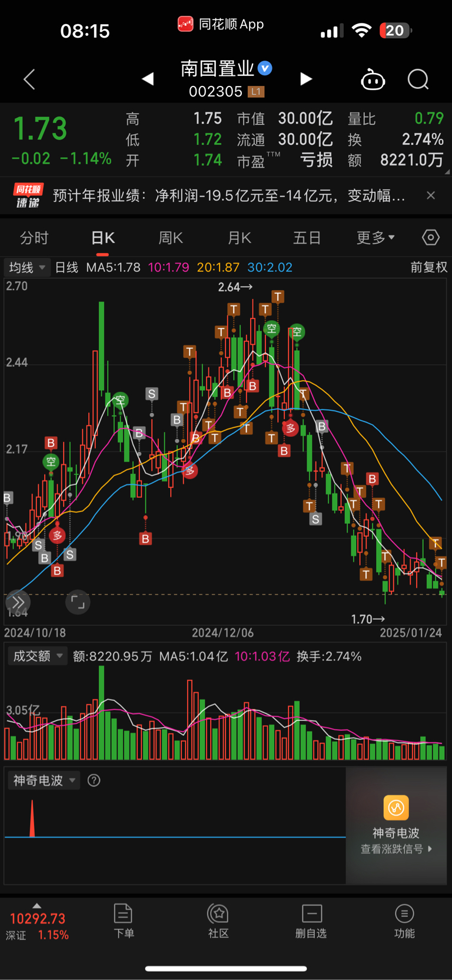
Task: Tap the orange 神奇电波 signal icon
Action: point(396,808)
